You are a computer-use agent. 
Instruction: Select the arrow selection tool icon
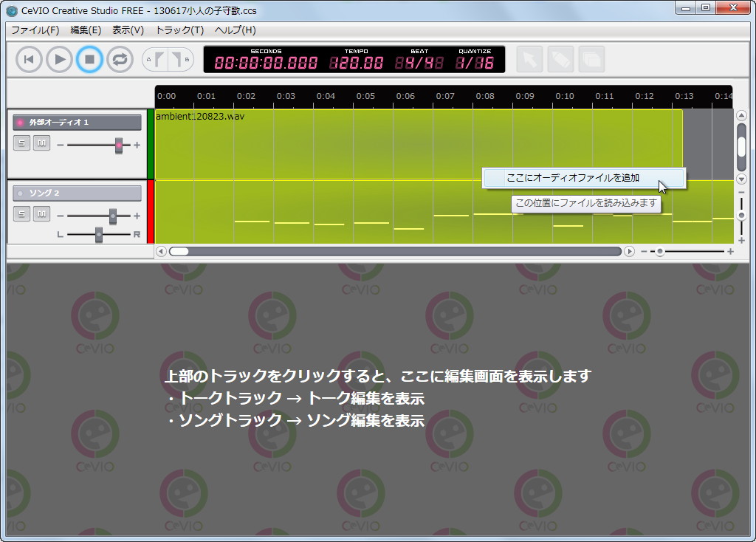pyautogui.click(x=531, y=59)
